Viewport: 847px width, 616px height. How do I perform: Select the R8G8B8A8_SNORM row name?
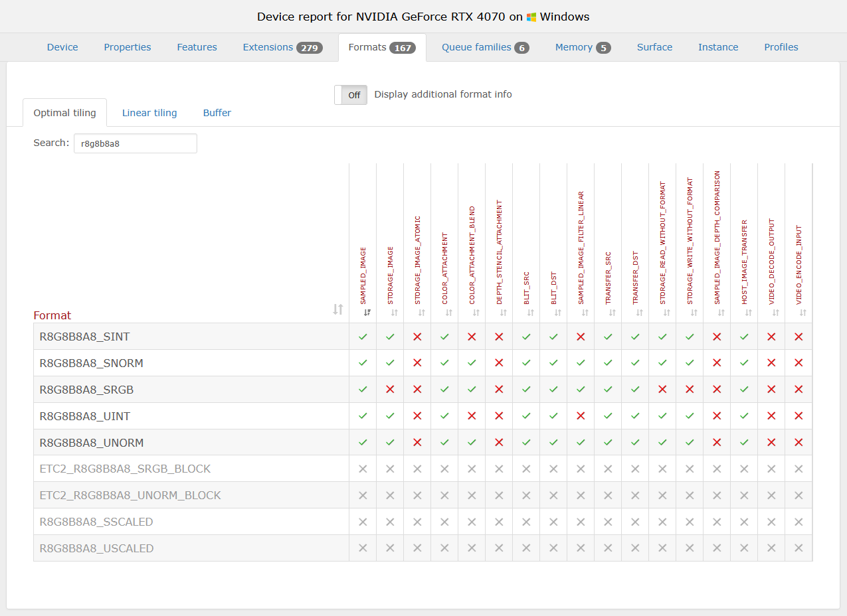pyautogui.click(x=92, y=363)
